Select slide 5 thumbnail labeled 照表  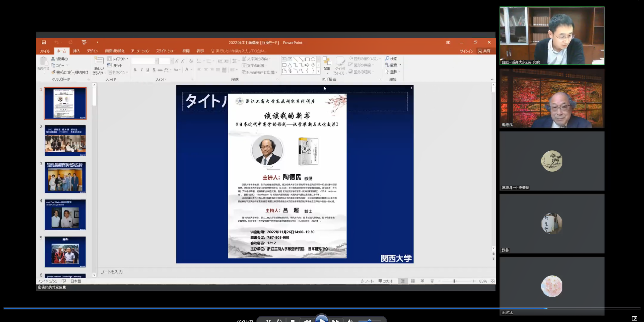(65, 252)
